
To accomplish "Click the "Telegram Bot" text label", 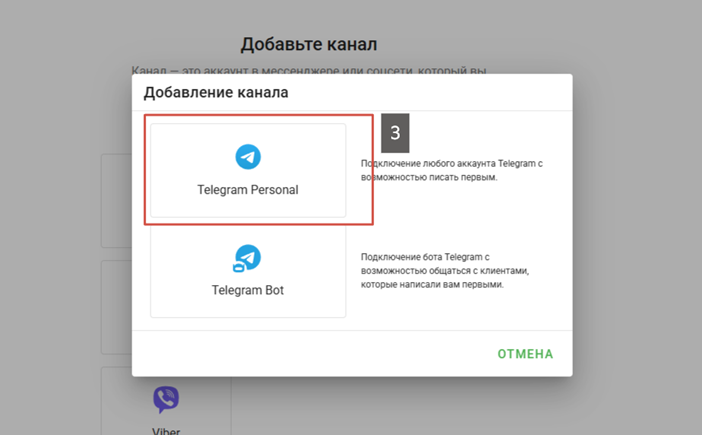I will point(248,291).
